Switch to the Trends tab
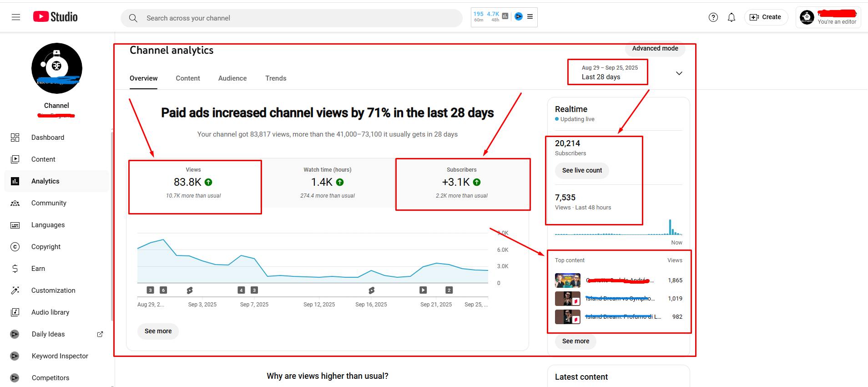 [276, 78]
